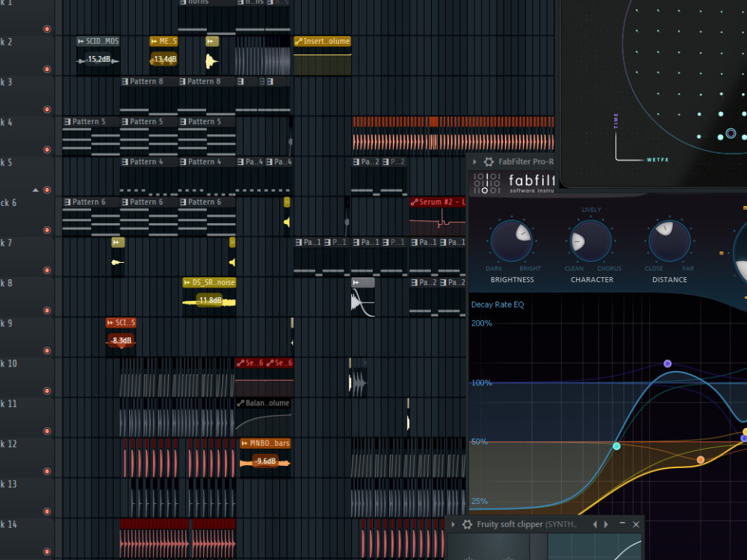Image resolution: width=747 pixels, height=560 pixels.
Task: Click the -13.4dB gain label
Action: [x=164, y=60]
